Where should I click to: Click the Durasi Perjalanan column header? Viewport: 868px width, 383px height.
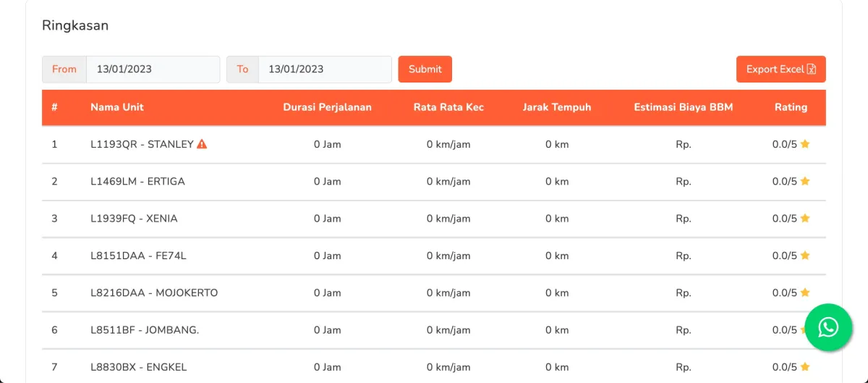pyautogui.click(x=328, y=107)
